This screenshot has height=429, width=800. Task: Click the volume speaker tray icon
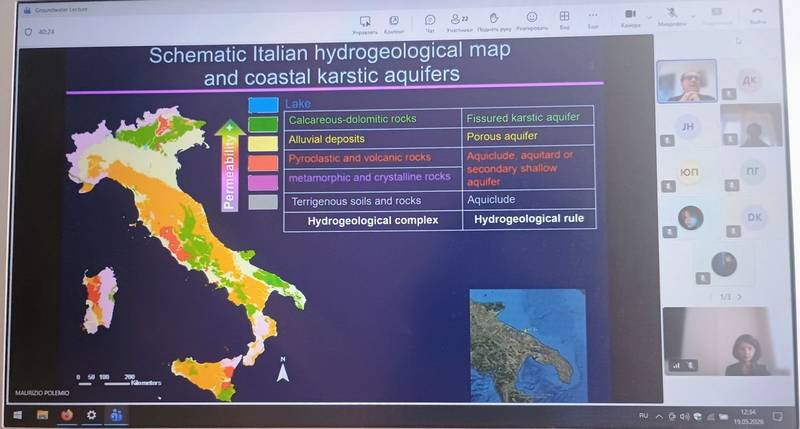[685, 417]
